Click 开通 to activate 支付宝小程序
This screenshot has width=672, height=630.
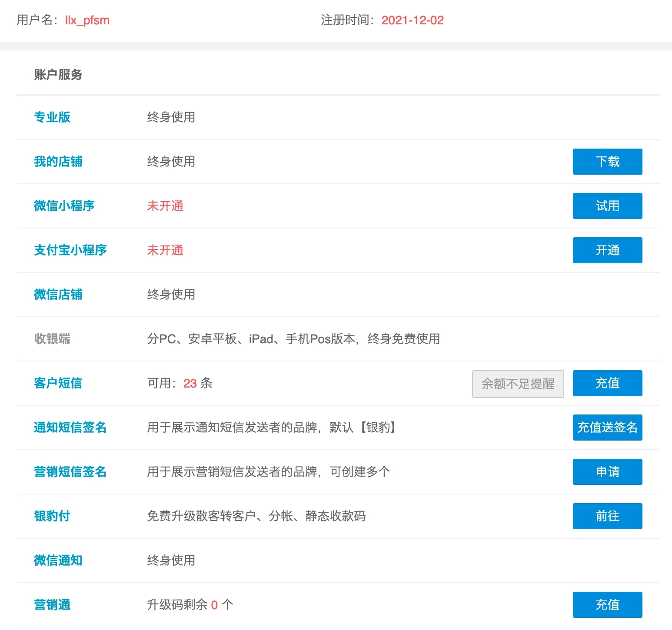(x=607, y=250)
